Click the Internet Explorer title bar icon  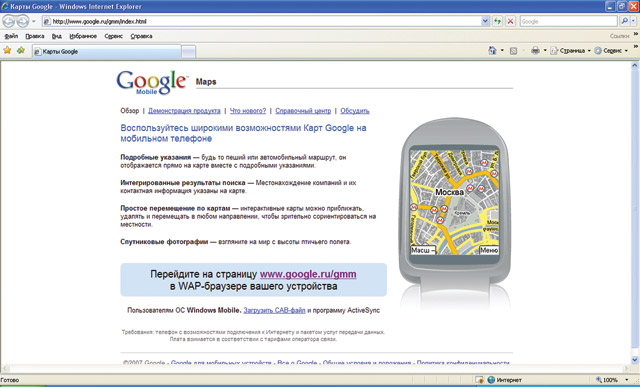[x=5, y=7]
